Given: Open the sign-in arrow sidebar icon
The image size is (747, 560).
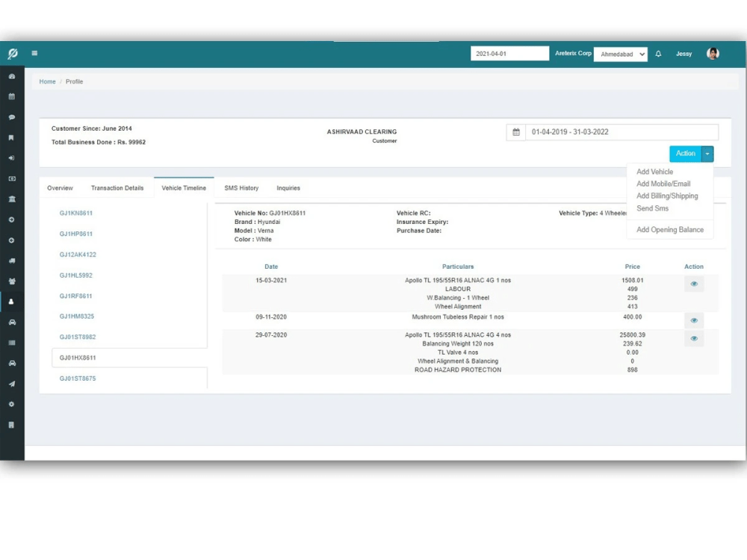Looking at the screenshot, I should point(12,158).
